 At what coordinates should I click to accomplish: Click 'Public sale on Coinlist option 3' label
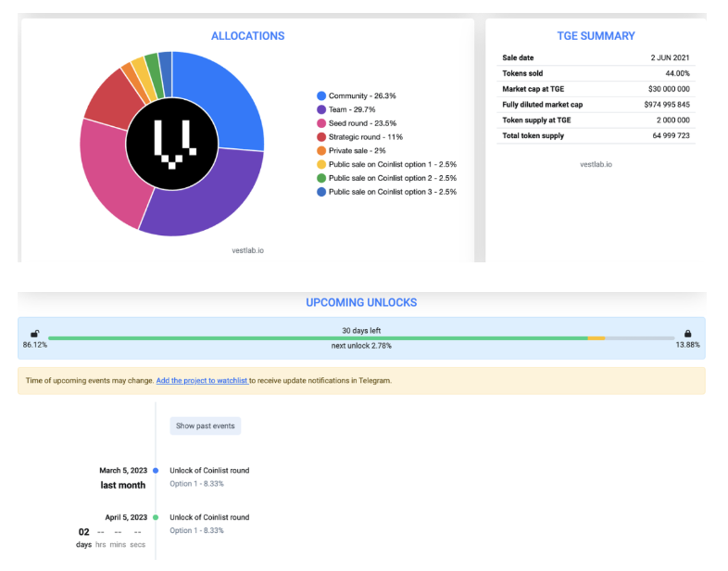393,192
